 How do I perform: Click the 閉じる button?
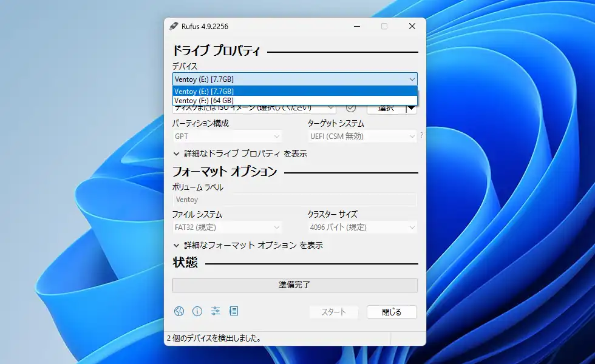click(392, 312)
